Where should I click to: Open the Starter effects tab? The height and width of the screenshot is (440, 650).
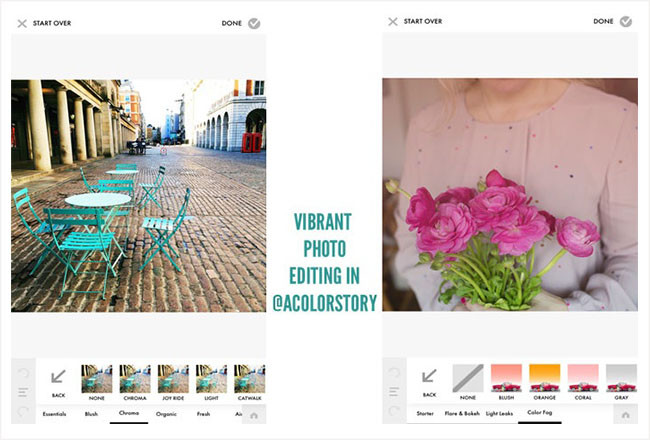click(425, 413)
